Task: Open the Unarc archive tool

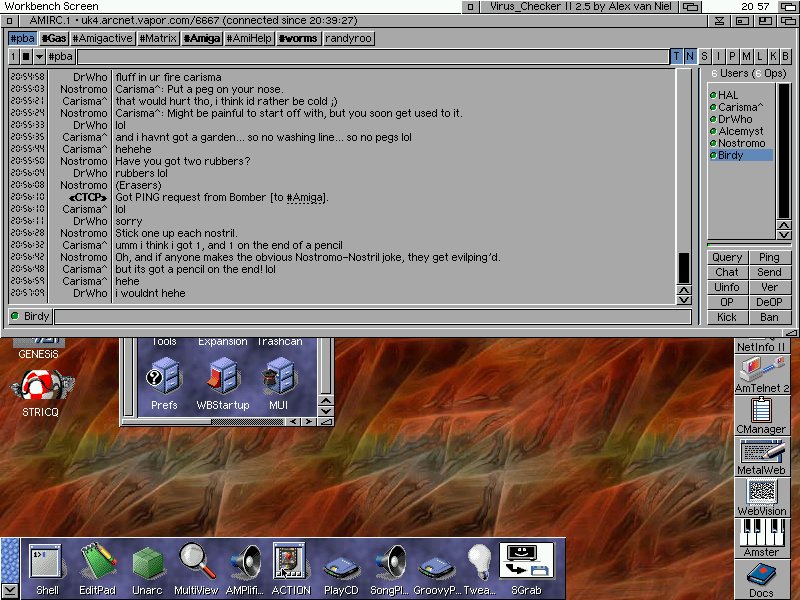Action: pos(148,562)
